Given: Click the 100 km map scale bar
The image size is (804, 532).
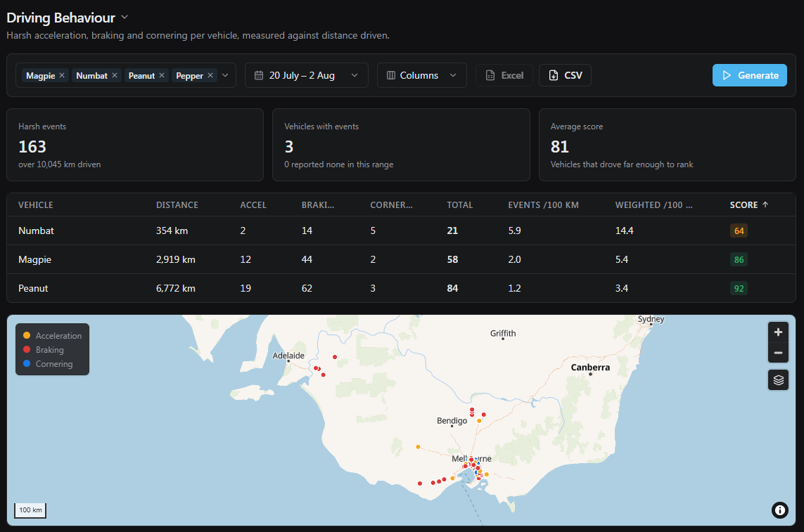Looking at the screenshot, I should (x=30, y=510).
